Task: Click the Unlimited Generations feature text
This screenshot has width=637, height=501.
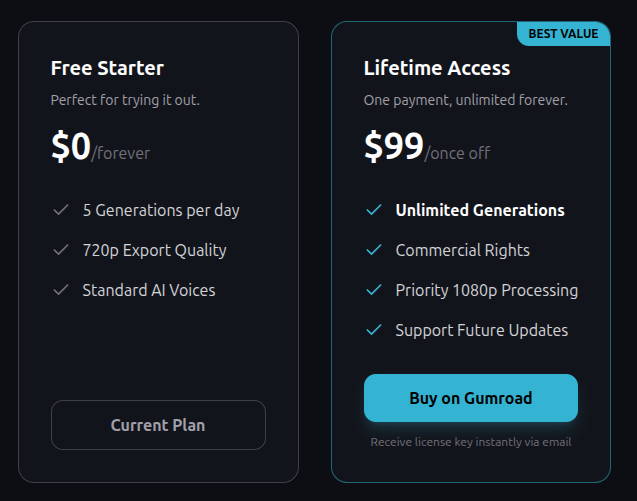Action: pyautogui.click(x=480, y=210)
